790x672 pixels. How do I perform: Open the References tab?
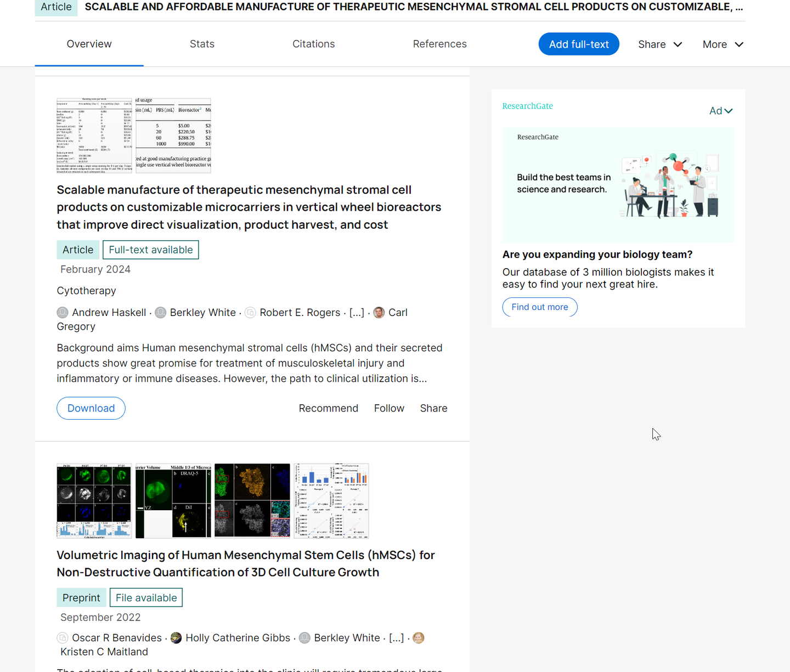(x=439, y=44)
